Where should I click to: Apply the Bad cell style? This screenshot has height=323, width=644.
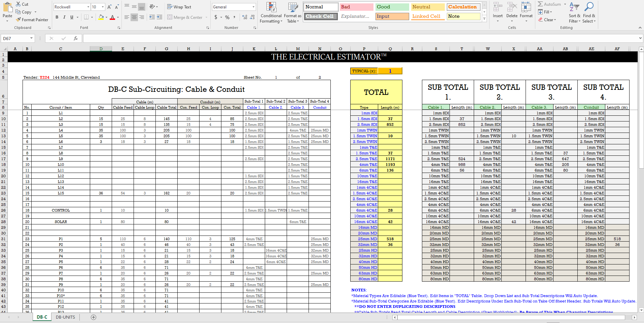click(x=356, y=7)
